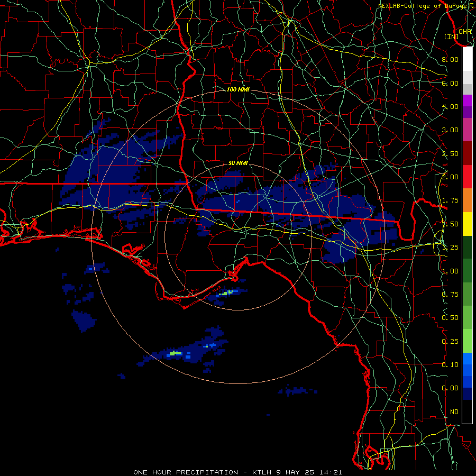Select the bright red swatch in the scale
Viewport: 476px width, 476px height.
point(467,177)
